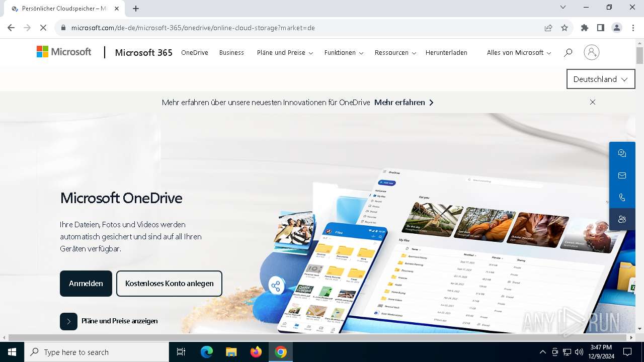Image resolution: width=644 pixels, height=362 pixels.
Task: Show hidden system tray icons
Action: (542, 352)
